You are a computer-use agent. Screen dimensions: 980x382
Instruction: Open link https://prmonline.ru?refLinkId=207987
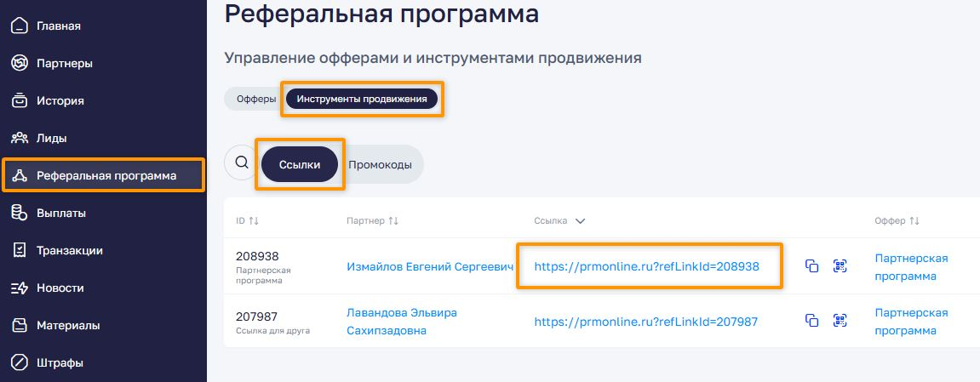pyautogui.click(x=645, y=322)
